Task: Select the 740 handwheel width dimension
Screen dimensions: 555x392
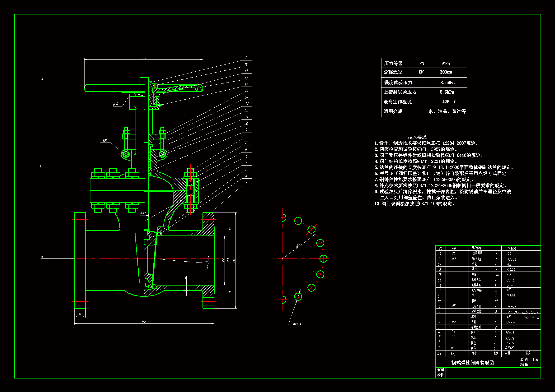Action: pyautogui.click(x=144, y=58)
